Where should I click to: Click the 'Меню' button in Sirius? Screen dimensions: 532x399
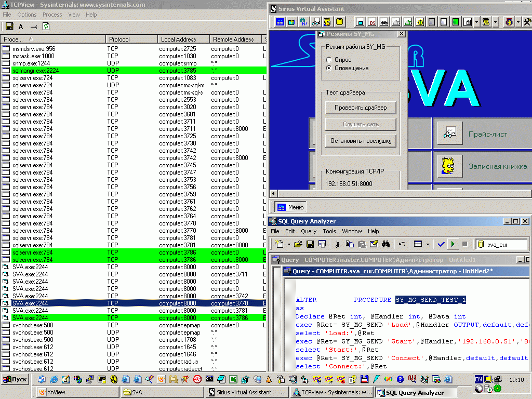[x=290, y=207]
